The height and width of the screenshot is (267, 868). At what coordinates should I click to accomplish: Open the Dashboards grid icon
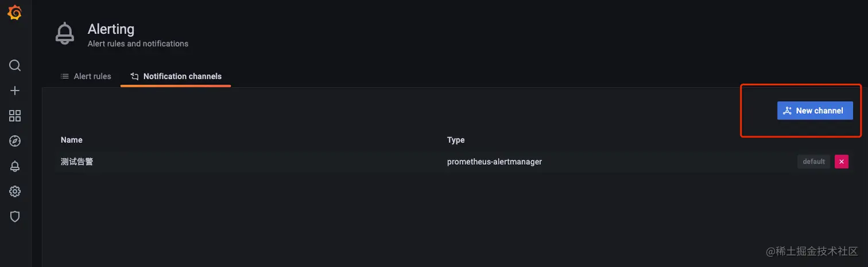[x=15, y=116]
